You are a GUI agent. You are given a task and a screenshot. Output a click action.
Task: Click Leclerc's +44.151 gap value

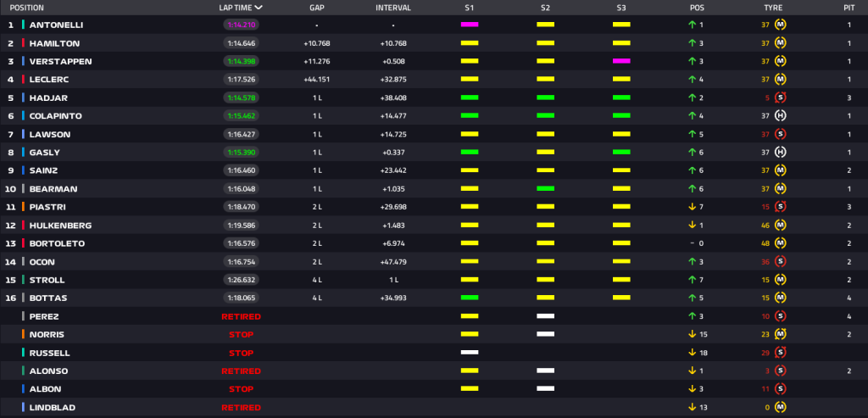[x=317, y=80]
